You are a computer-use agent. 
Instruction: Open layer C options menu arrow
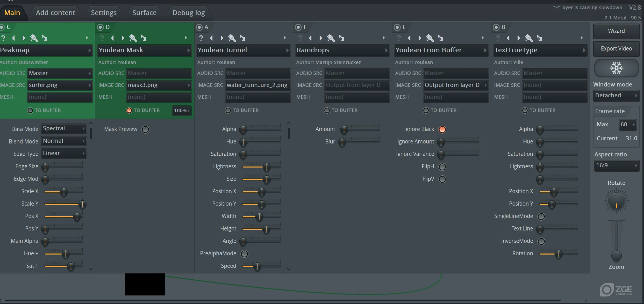(x=87, y=38)
